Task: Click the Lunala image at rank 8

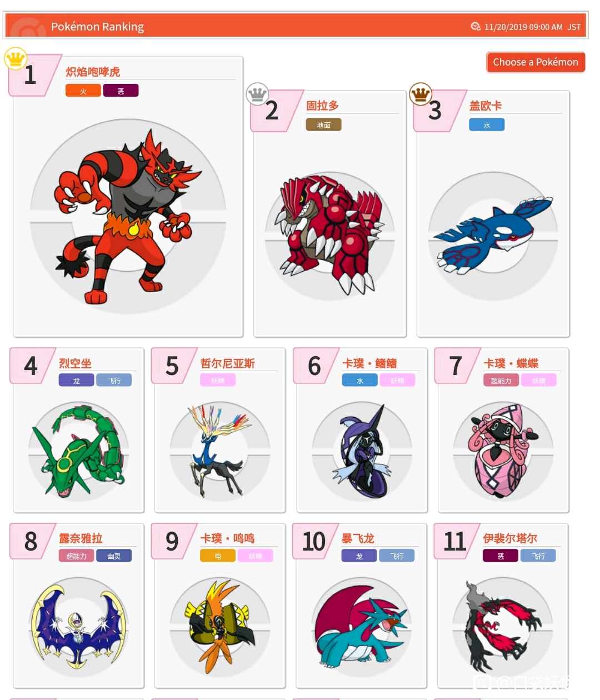Action: [x=78, y=625]
